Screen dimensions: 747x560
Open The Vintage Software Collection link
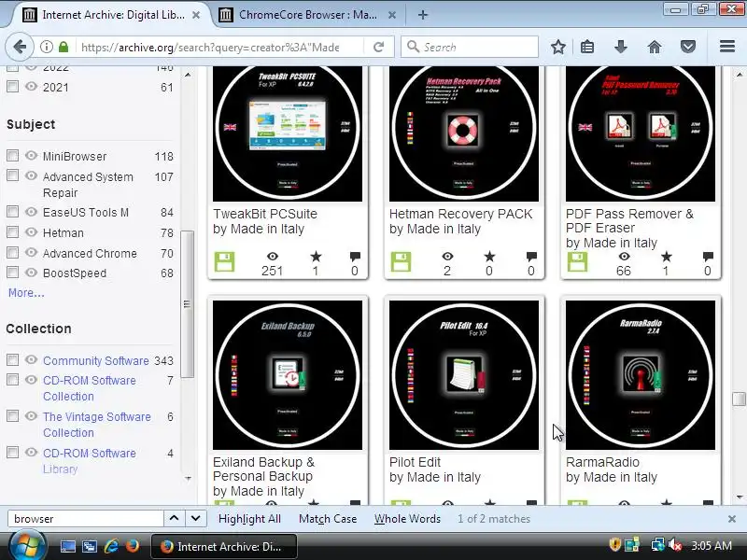tap(97, 425)
